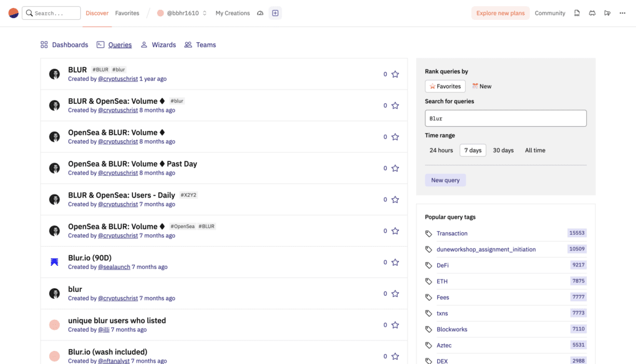The image size is (636, 364).
Task: Click the cloud upload icon beside My Creations
Action: pyautogui.click(x=260, y=13)
